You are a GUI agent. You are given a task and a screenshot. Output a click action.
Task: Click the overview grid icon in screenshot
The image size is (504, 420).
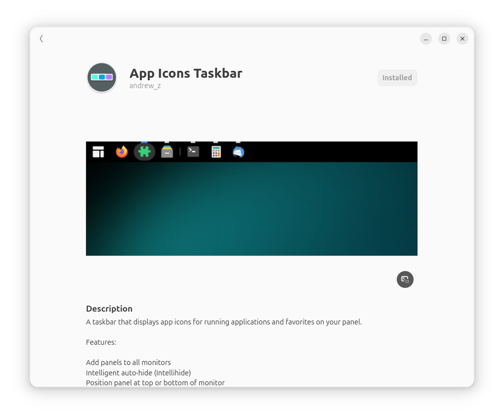pyautogui.click(x=98, y=152)
